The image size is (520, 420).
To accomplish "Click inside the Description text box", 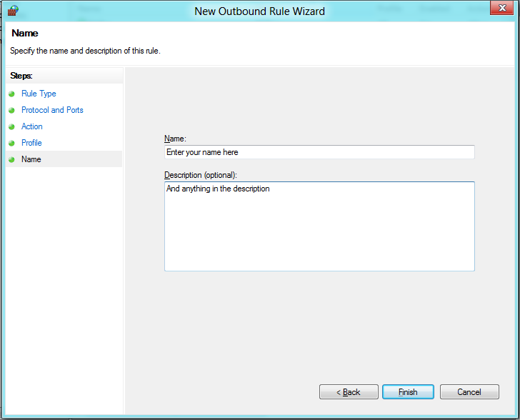I will pyautogui.click(x=319, y=226).
